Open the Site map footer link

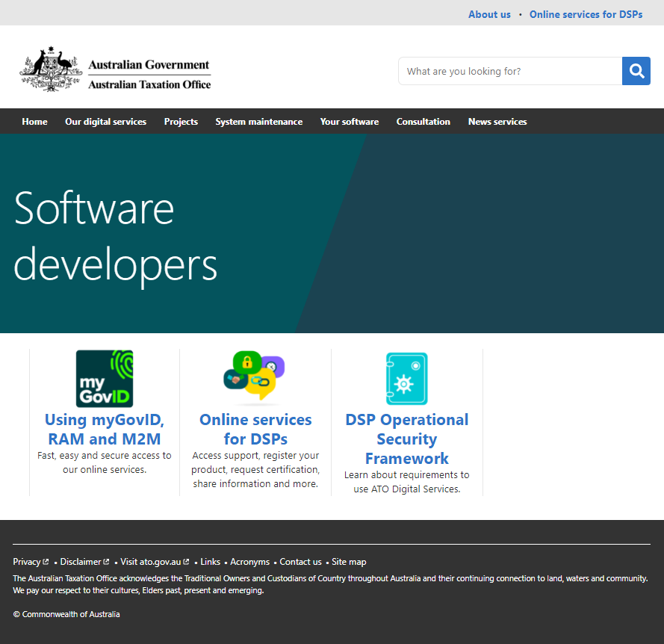click(349, 562)
